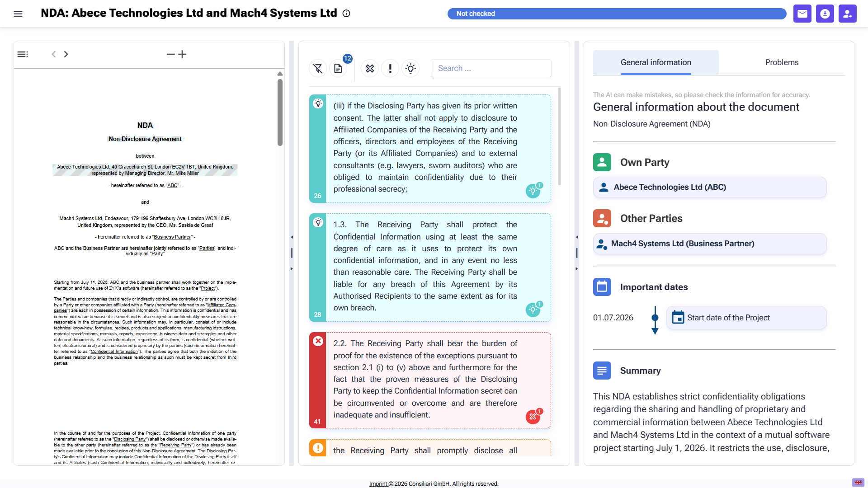
Task: Change language with the UK flag icon
Action: [x=858, y=482]
